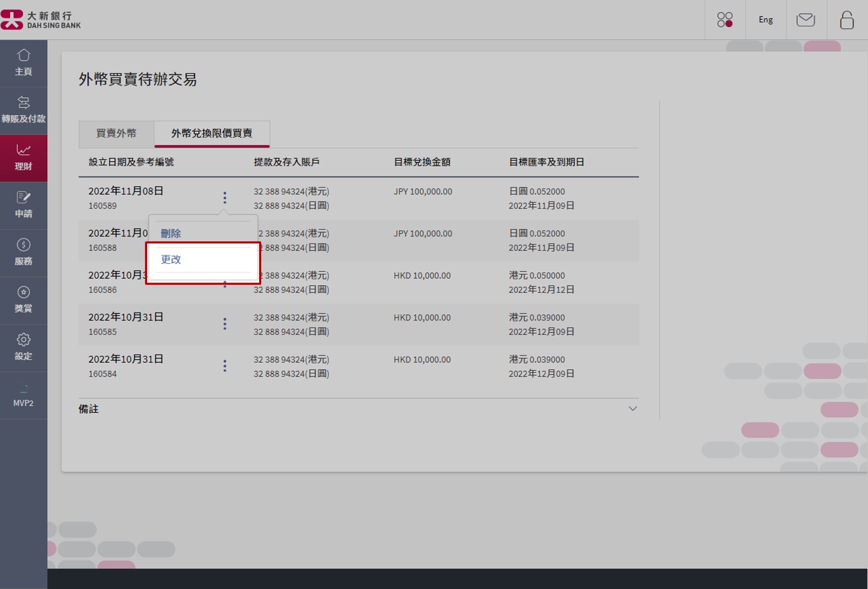The height and width of the screenshot is (589, 868).
Task: Open the MVP2 sidebar item
Action: coord(24,395)
